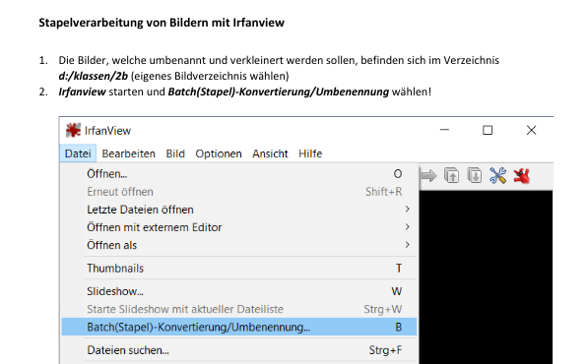Select the Slideshow... menu entry

(x=239, y=291)
